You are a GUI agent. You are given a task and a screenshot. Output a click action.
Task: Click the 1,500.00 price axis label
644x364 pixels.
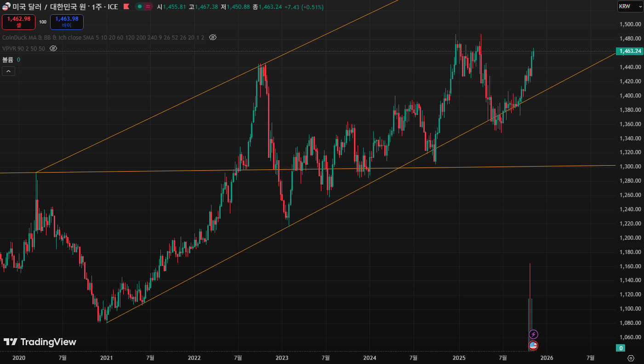pyautogui.click(x=631, y=24)
